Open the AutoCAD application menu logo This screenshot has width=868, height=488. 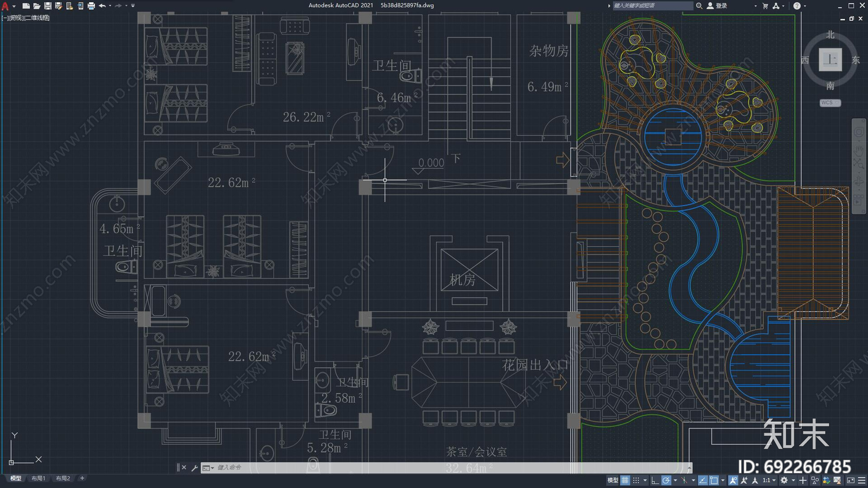pos(5,6)
